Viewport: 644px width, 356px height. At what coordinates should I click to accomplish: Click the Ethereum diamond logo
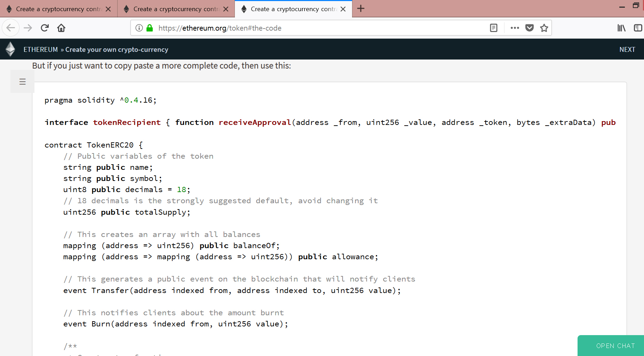pos(10,49)
